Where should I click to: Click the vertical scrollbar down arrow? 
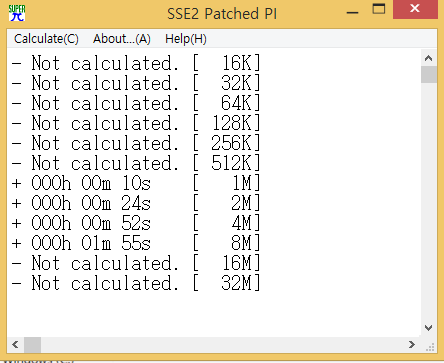pyautogui.click(x=429, y=328)
